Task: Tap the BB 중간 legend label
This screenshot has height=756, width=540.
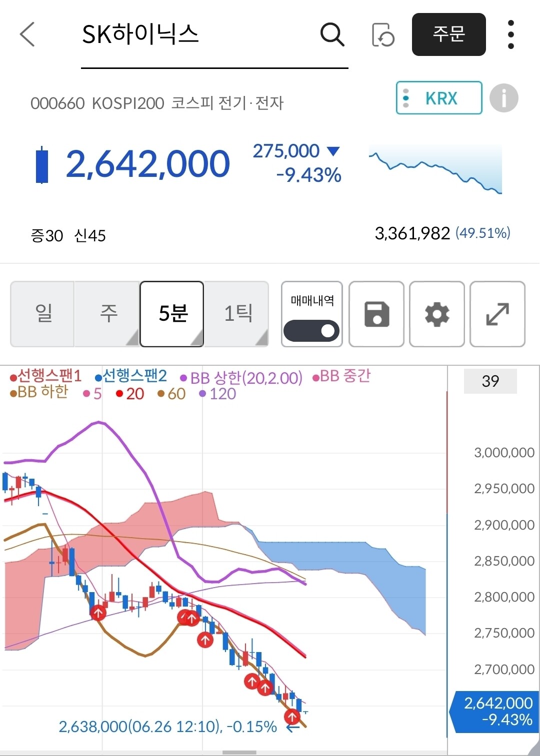Action: point(341,376)
